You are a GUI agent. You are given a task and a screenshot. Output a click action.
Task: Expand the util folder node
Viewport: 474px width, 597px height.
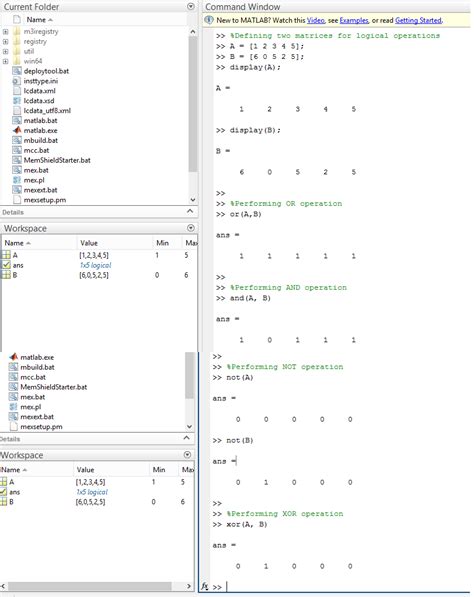tap(5, 51)
